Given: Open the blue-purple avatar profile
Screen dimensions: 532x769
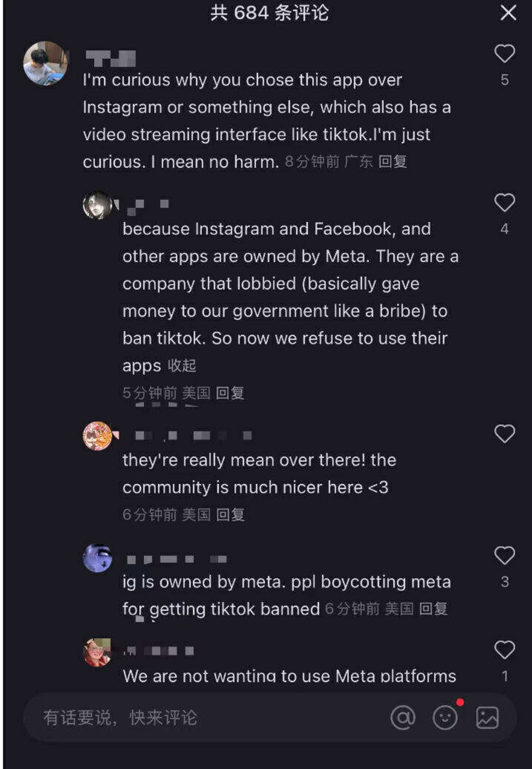Looking at the screenshot, I should 98,558.
